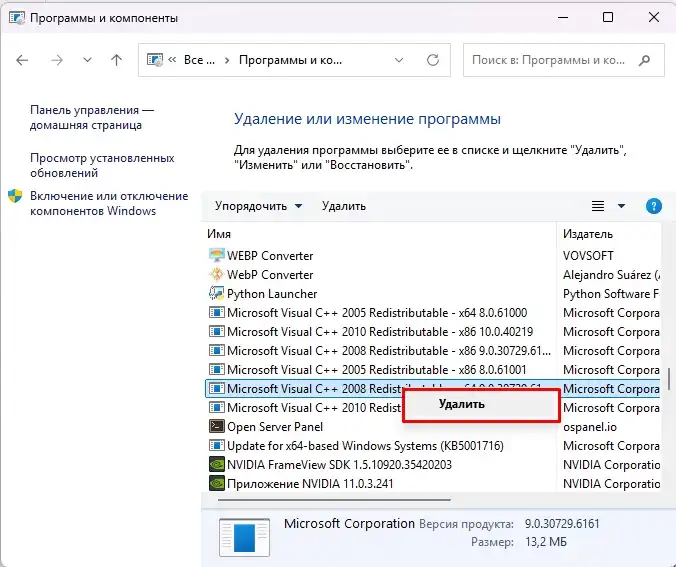This screenshot has height=567, width=676.
Task: Click the VOVSOFT WEBP Converter icon
Action: [216, 255]
